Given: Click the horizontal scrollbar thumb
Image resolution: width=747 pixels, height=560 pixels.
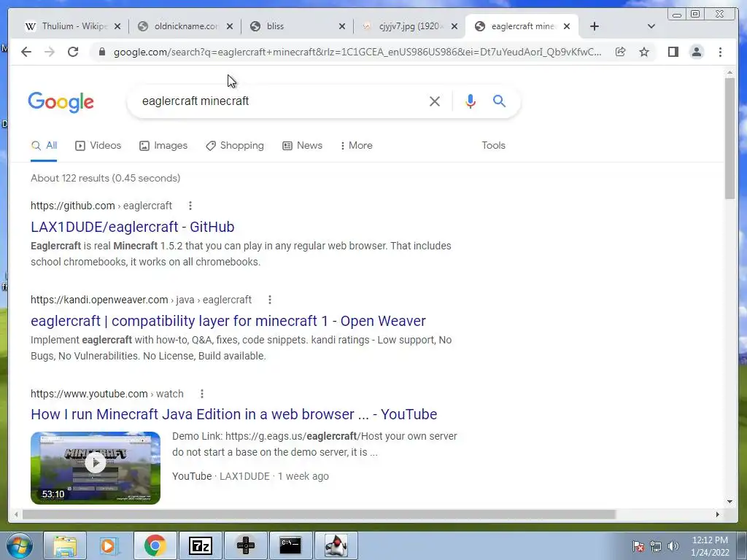Looking at the screenshot, I should 319,514.
